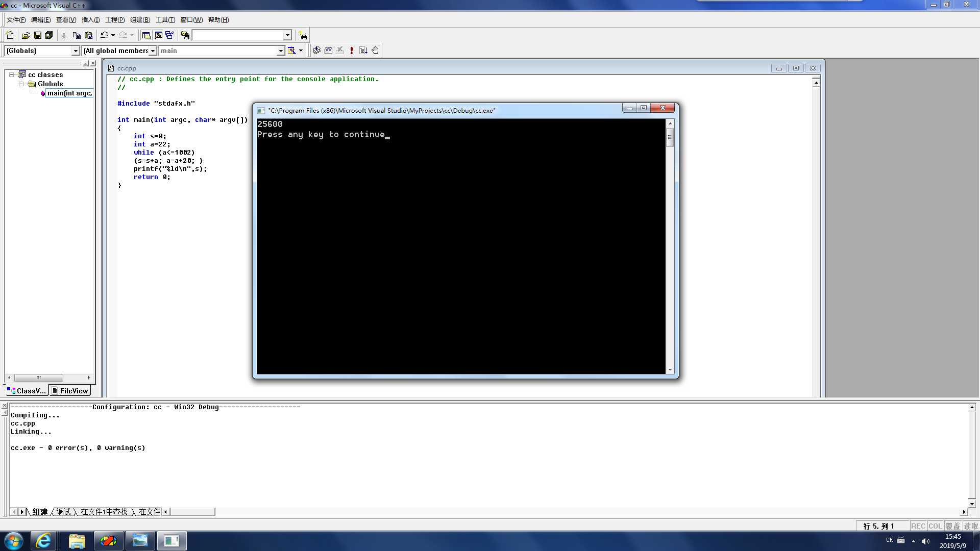Launch Internet Explorer from the taskbar
Viewport: 980px width, 551px height.
pos(43,541)
